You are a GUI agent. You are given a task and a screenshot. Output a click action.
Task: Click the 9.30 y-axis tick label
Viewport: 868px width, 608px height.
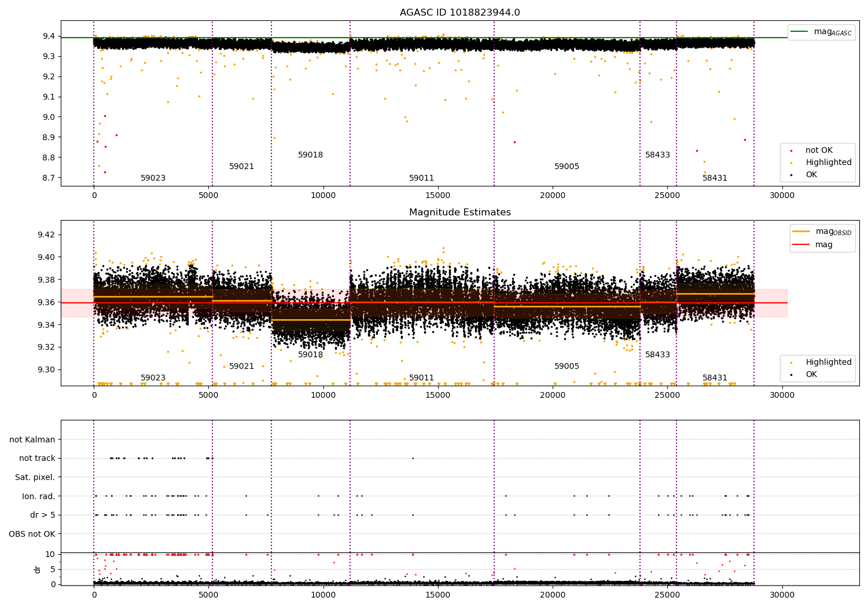pos(46,370)
